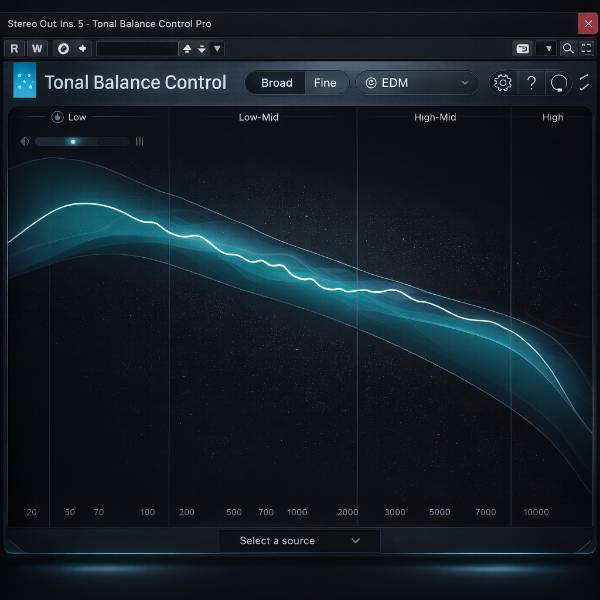The image size is (600, 600).
Task: Click the High-Mid band label
Action: pos(435,117)
